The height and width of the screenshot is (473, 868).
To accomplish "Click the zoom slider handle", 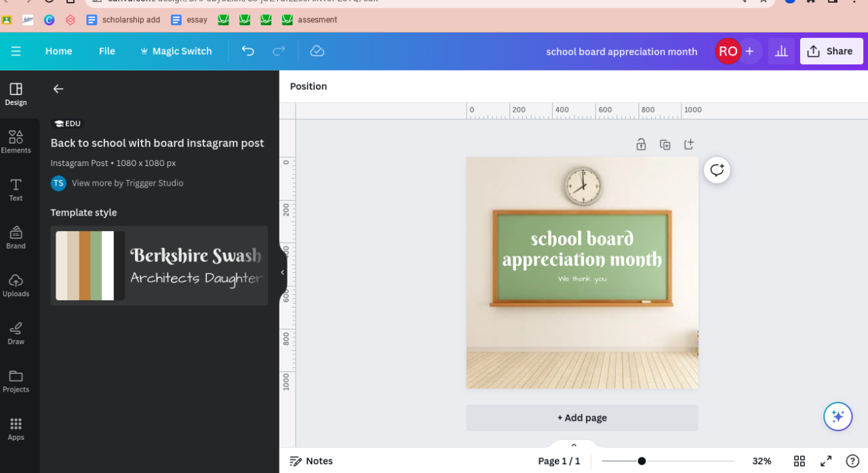I will click(642, 461).
